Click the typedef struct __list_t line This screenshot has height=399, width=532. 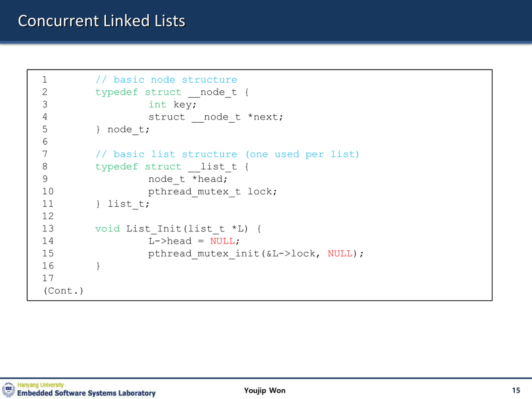[172, 167]
